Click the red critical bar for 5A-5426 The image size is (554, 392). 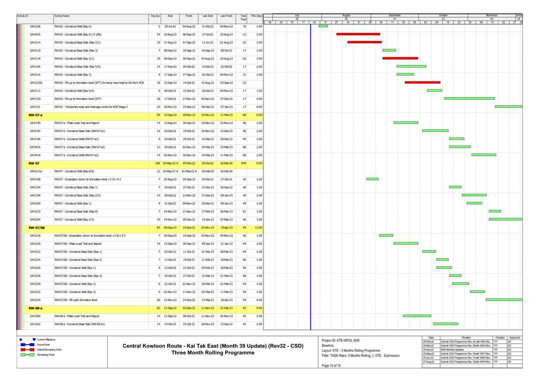pos(358,34)
